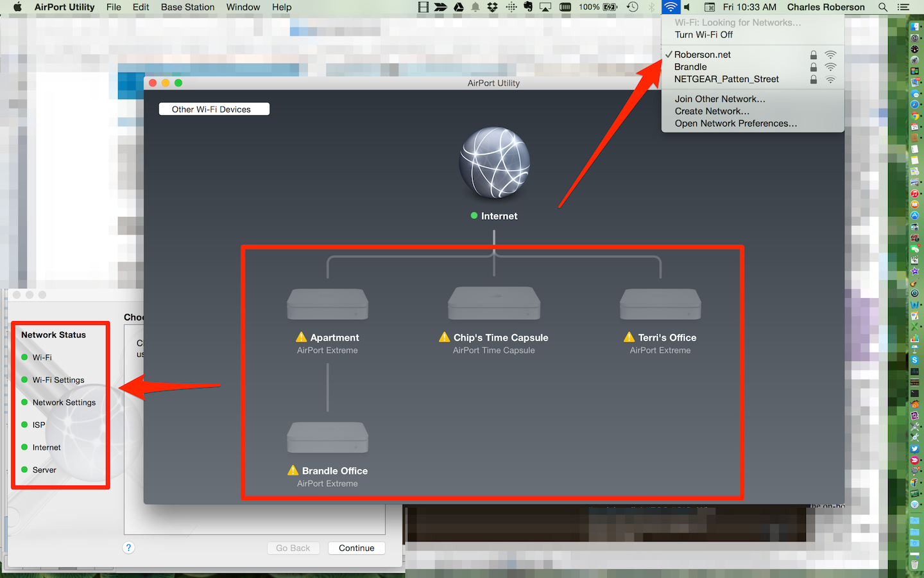Screen dimensions: 924x578
Task: Open iTunes from the Dock
Action: [x=915, y=193]
